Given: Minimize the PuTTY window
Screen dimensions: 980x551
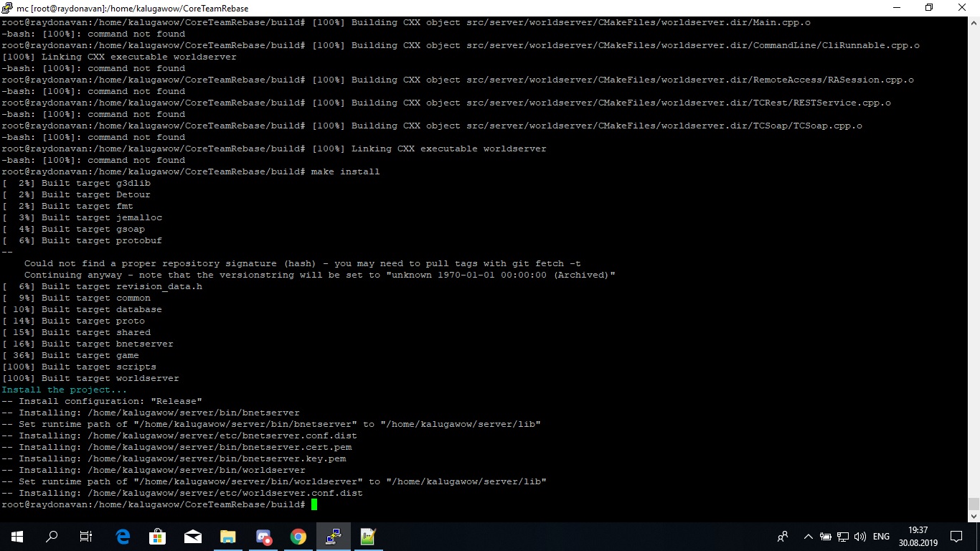Looking at the screenshot, I should (x=896, y=8).
